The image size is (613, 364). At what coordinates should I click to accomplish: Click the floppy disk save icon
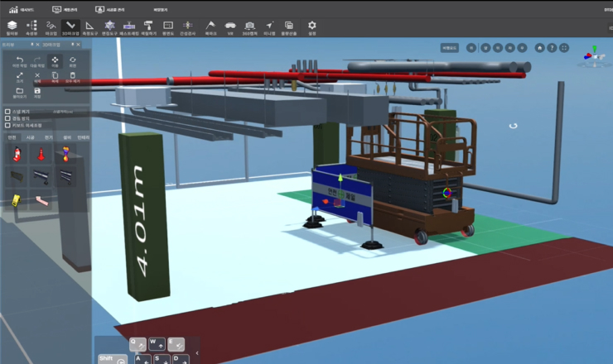pos(37,92)
